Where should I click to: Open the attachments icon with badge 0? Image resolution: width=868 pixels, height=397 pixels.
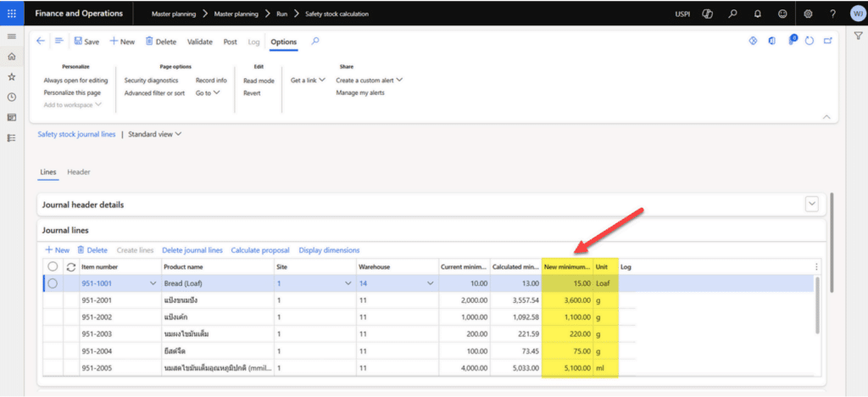[792, 41]
